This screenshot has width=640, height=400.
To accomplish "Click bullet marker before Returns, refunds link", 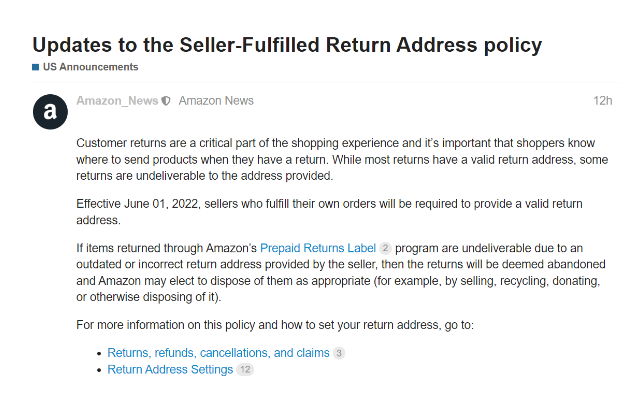I will tap(99, 354).
